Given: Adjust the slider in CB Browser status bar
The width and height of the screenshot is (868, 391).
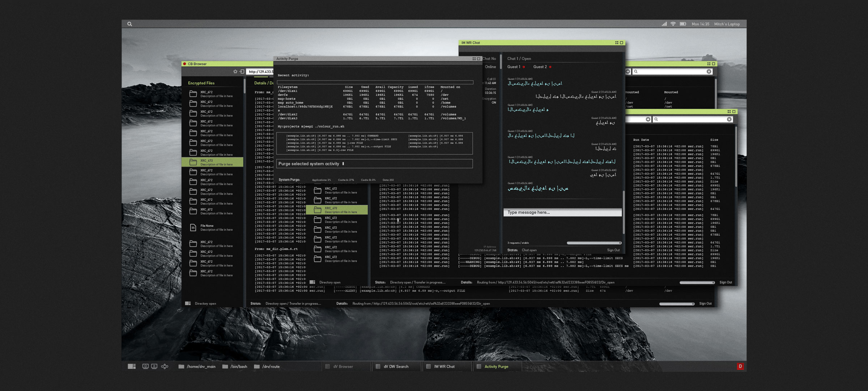Looking at the screenshot, I should (x=677, y=304).
